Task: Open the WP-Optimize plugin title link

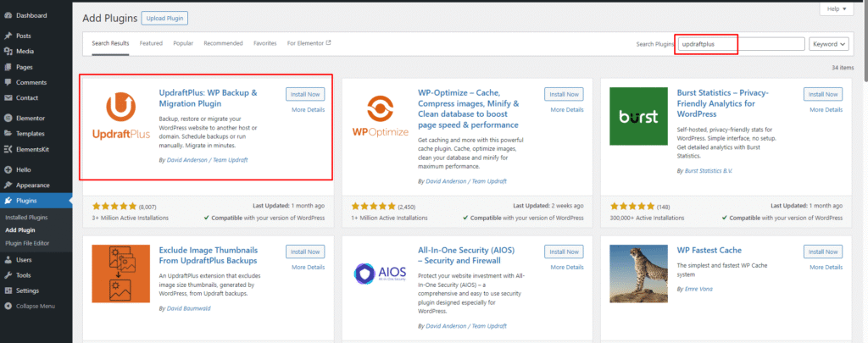Action: (468, 108)
